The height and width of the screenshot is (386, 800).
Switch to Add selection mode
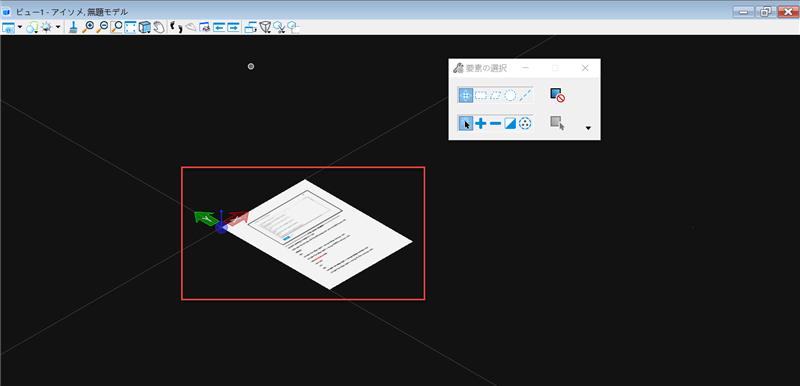pyautogui.click(x=481, y=123)
